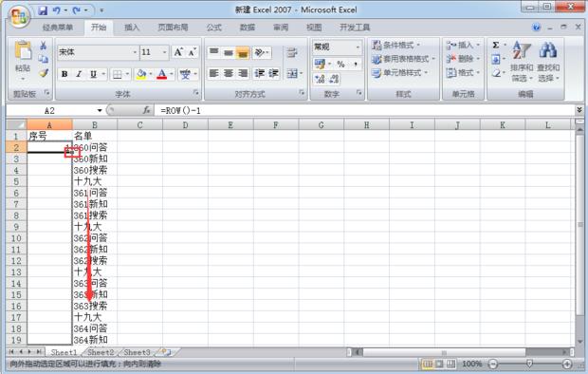Increase decimal places
This screenshot has width=588, height=374.
pos(320,79)
